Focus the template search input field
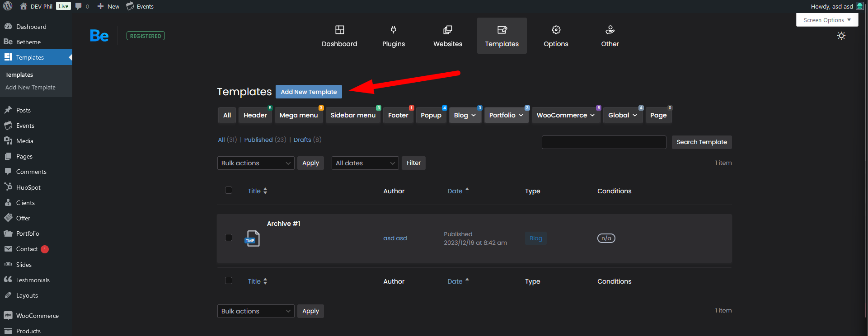The height and width of the screenshot is (336, 868). (x=604, y=142)
